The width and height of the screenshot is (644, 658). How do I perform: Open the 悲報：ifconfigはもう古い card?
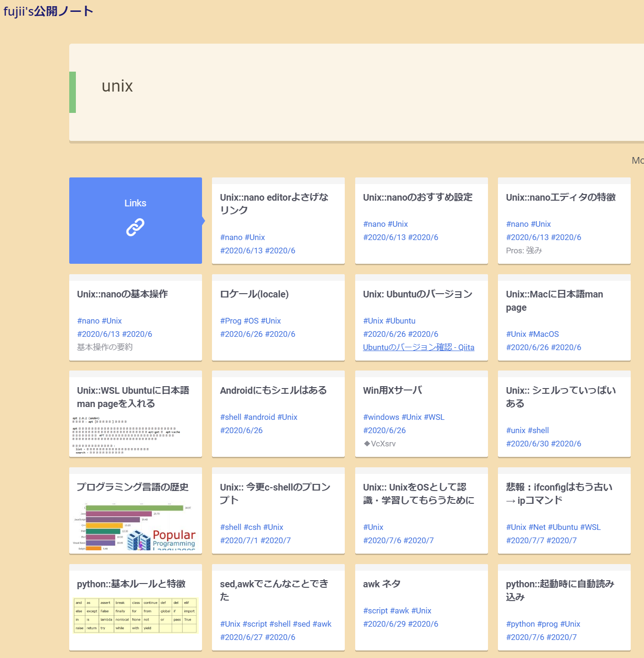(x=564, y=510)
